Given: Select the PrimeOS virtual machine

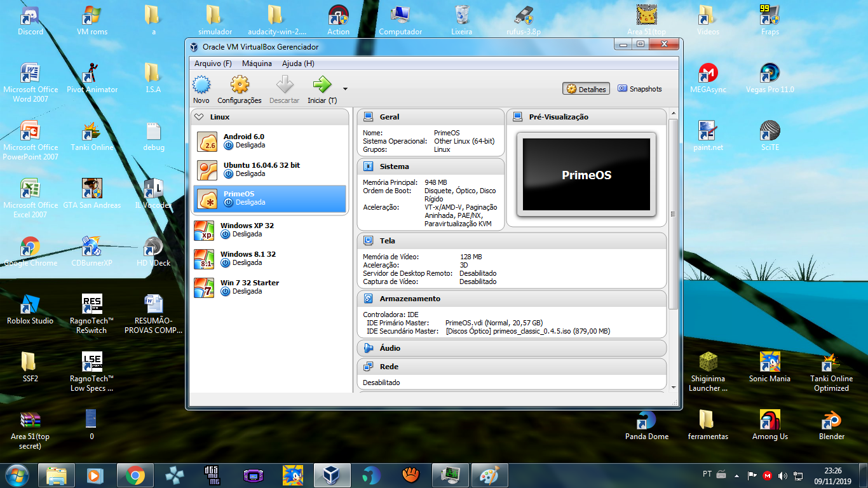Looking at the screenshot, I should 270,199.
